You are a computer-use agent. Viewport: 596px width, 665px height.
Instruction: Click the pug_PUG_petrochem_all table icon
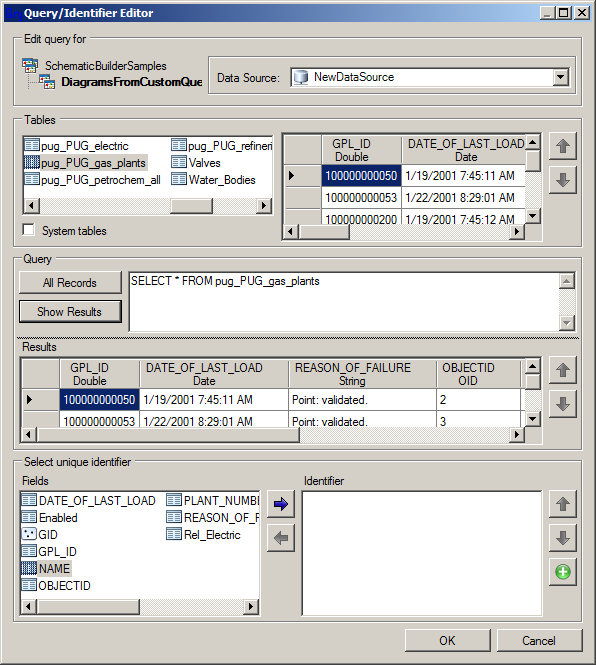pos(32,179)
